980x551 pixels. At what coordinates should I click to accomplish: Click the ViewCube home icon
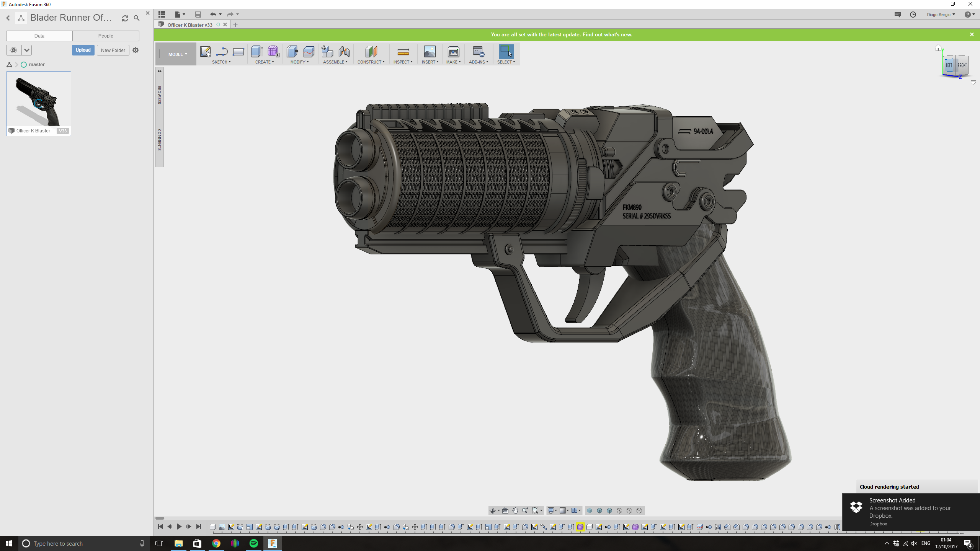pyautogui.click(x=938, y=48)
